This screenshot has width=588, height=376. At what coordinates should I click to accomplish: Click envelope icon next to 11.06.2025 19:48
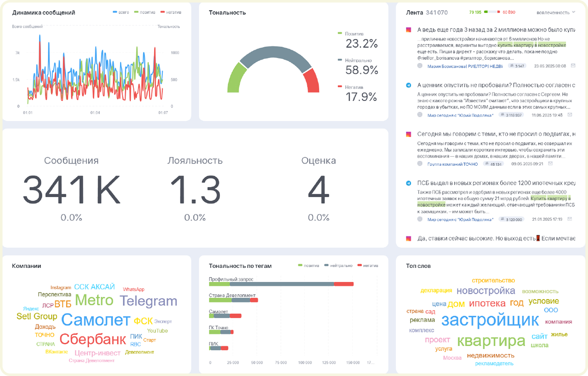pos(570,115)
